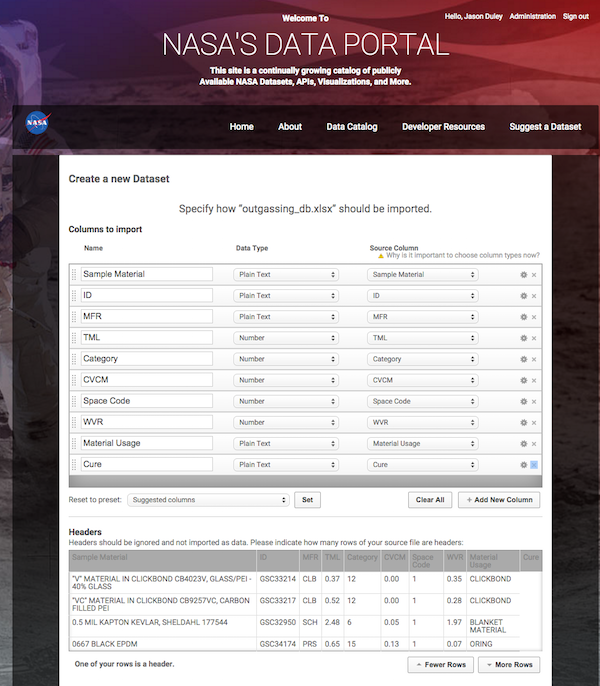Open Source Column dropdown for MFR
Image resolution: width=600 pixels, height=686 pixels.
422,317
